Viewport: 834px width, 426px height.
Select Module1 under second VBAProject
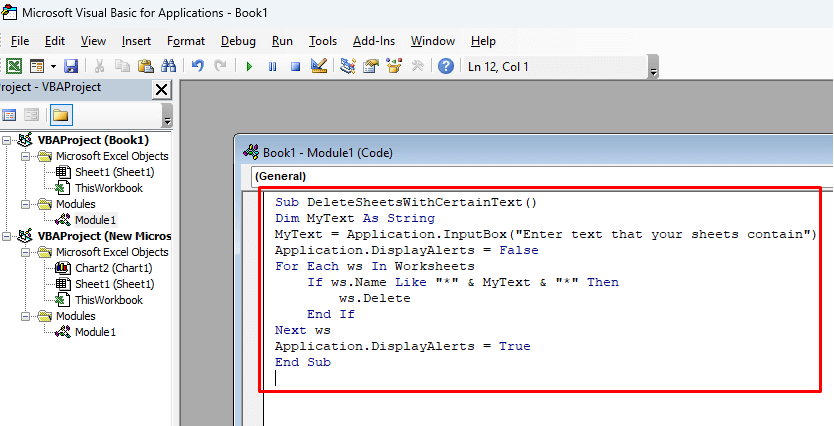click(95, 332)
